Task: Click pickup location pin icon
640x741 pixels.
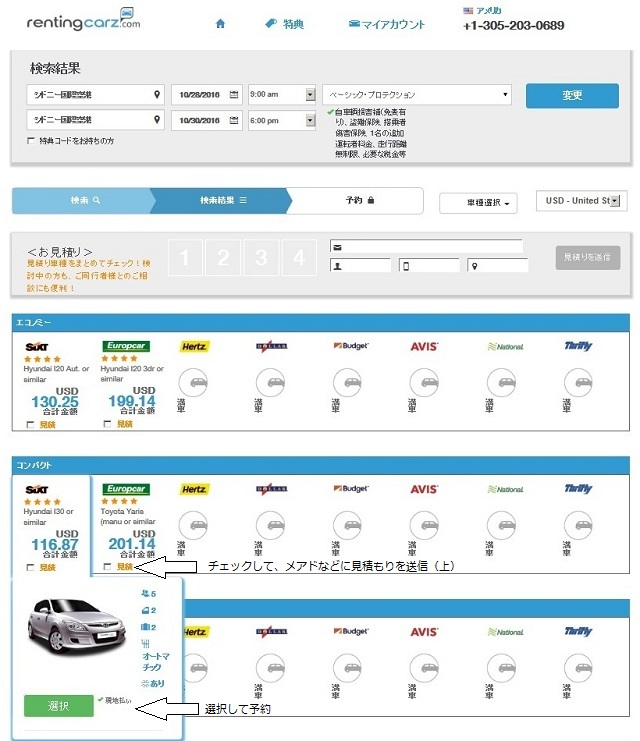Action: point(157,95)
